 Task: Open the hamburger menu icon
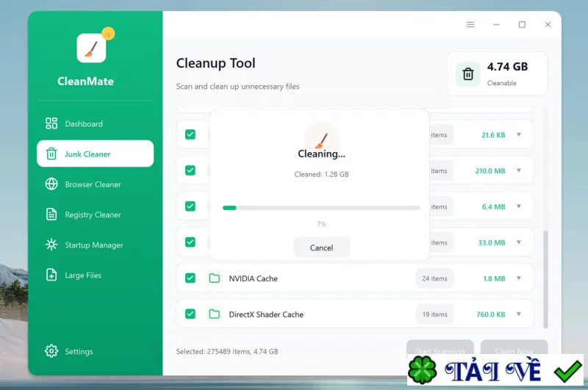(x=470, y=25)
